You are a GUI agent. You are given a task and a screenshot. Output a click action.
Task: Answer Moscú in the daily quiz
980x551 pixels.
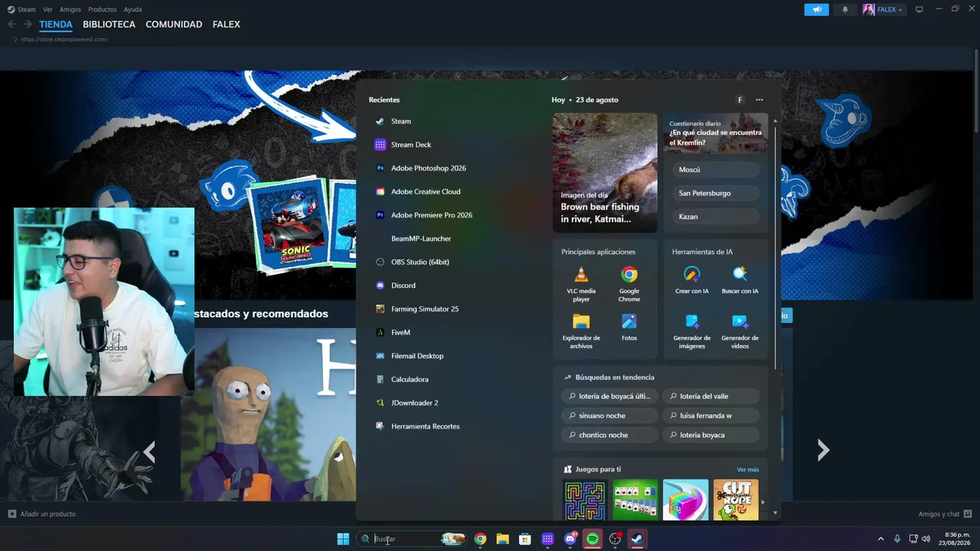click(716, 170)
